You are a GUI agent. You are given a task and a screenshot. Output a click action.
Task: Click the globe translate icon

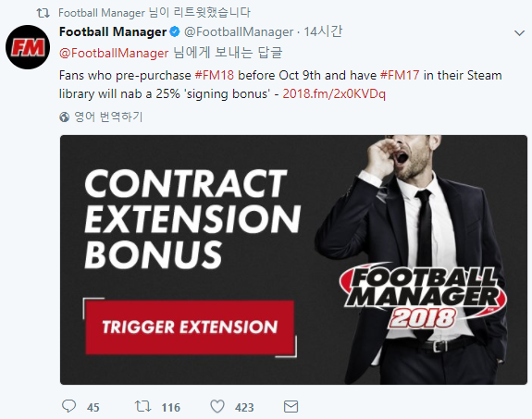click(64, 117)
